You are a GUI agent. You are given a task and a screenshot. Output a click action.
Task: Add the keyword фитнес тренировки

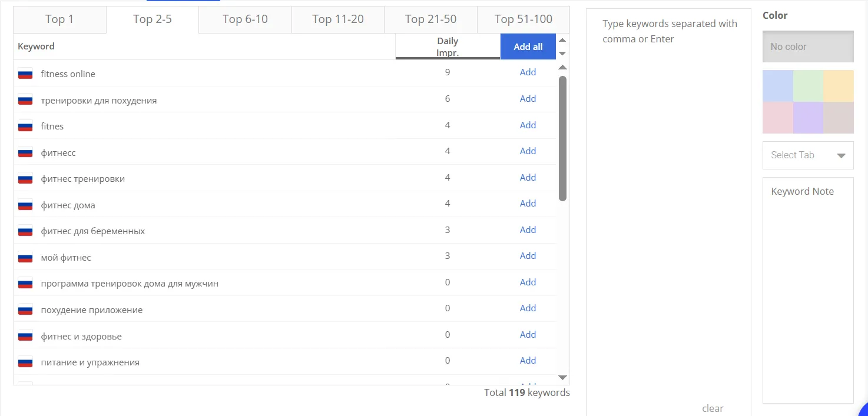pyautogui.click(x=528, y=177)
